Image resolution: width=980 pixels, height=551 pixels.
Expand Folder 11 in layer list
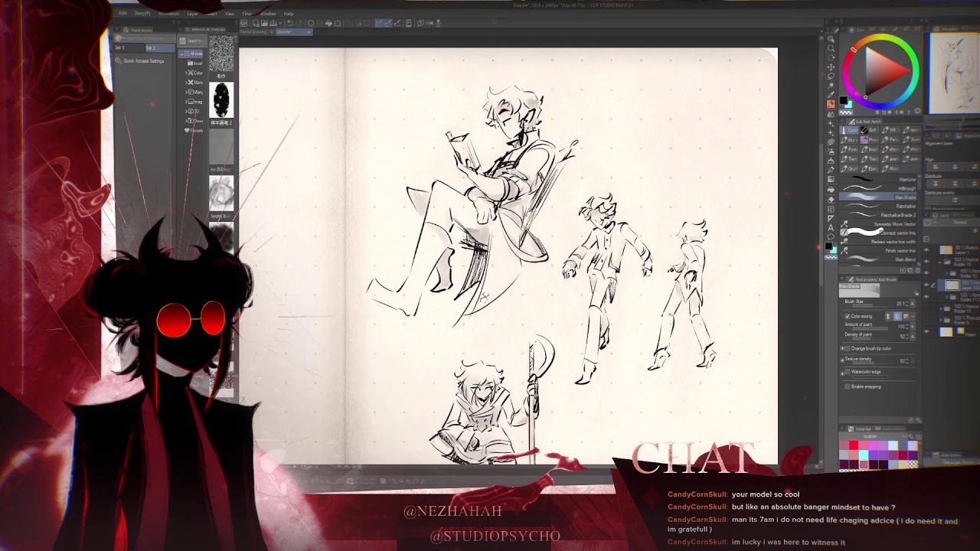(x=940, y=308)
